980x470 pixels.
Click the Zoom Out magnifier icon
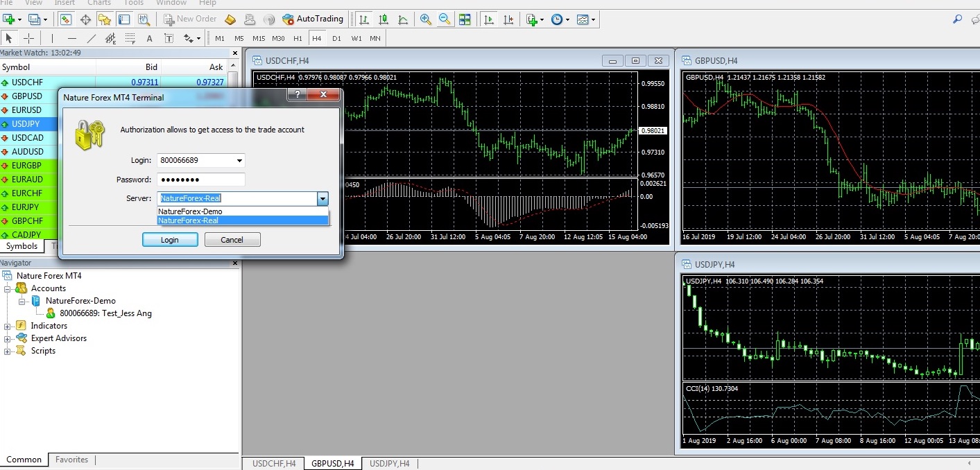tap(445, 19)
